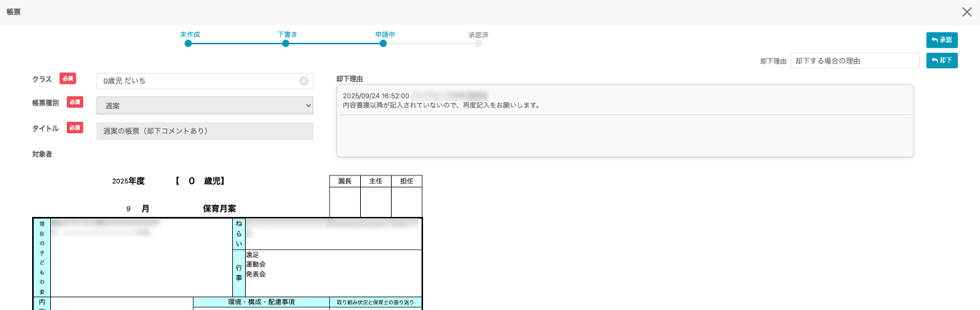Select the 未作成 progress step dot
Viewport: 980px width, 310px height.
[x=188, y=44]
